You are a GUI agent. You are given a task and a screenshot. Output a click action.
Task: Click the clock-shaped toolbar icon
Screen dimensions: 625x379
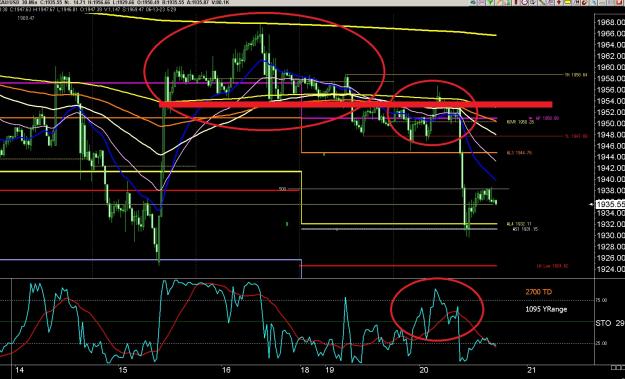click(525, 2)
